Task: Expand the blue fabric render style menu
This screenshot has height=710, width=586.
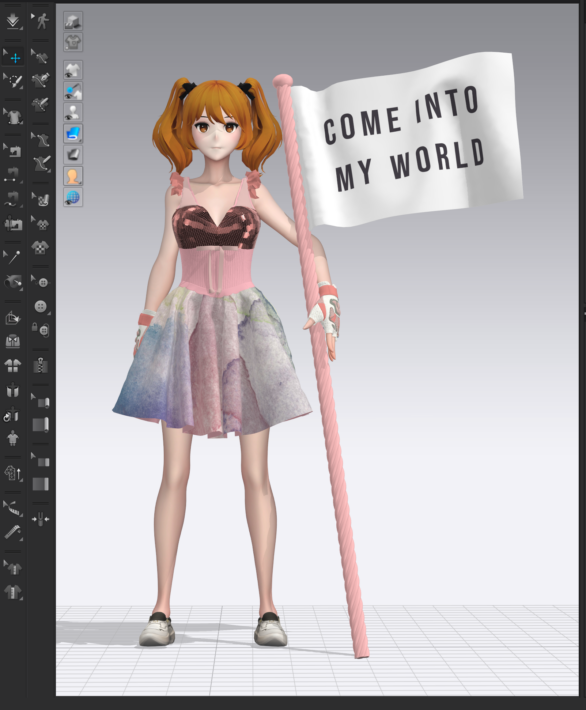Action: [x=73, y=134]
